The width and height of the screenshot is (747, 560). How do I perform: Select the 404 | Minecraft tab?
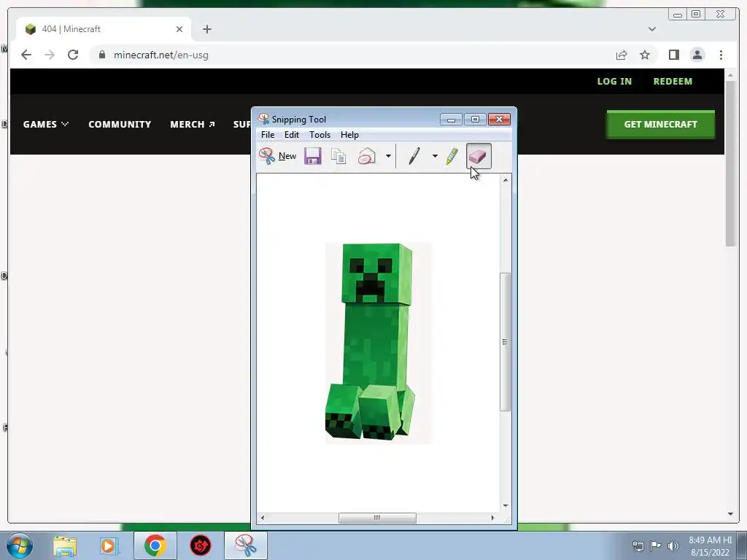click(x=104, y=29)
